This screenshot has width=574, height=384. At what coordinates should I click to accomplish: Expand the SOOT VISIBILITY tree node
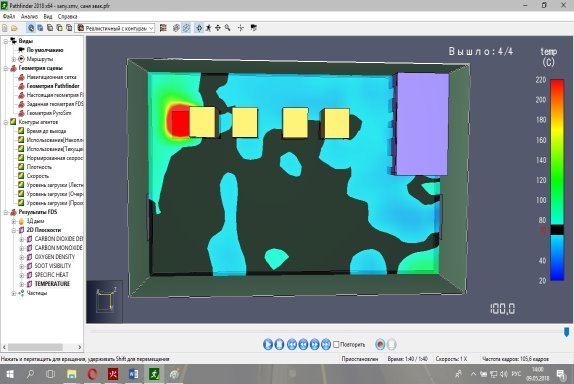(x=22, y=266)
